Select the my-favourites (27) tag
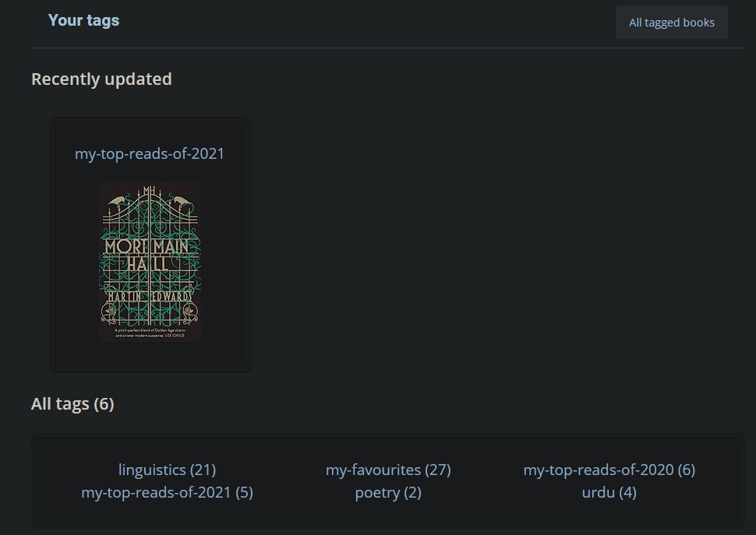The image size is (756, 535). coord(388,470)
